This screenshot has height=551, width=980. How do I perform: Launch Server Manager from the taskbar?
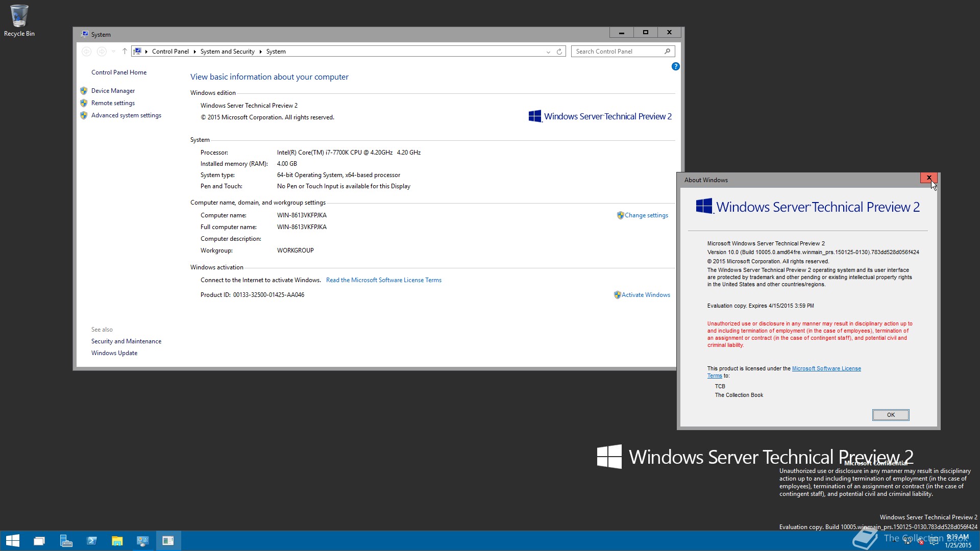[x=66, y=541]
